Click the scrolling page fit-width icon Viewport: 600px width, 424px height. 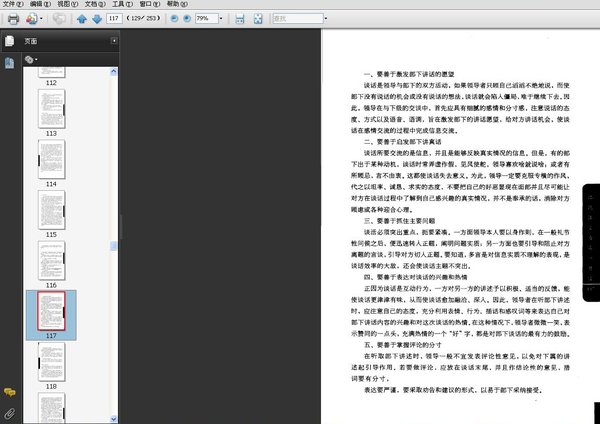click(240, 18)
